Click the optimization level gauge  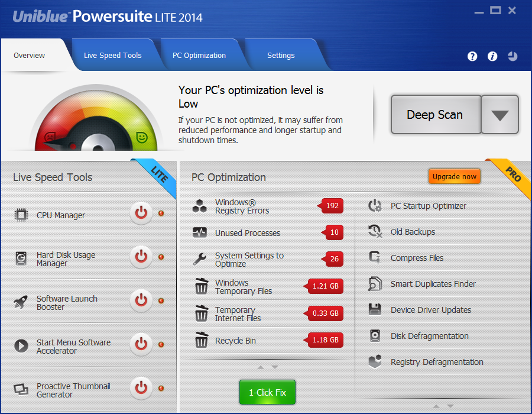[96, 118]
